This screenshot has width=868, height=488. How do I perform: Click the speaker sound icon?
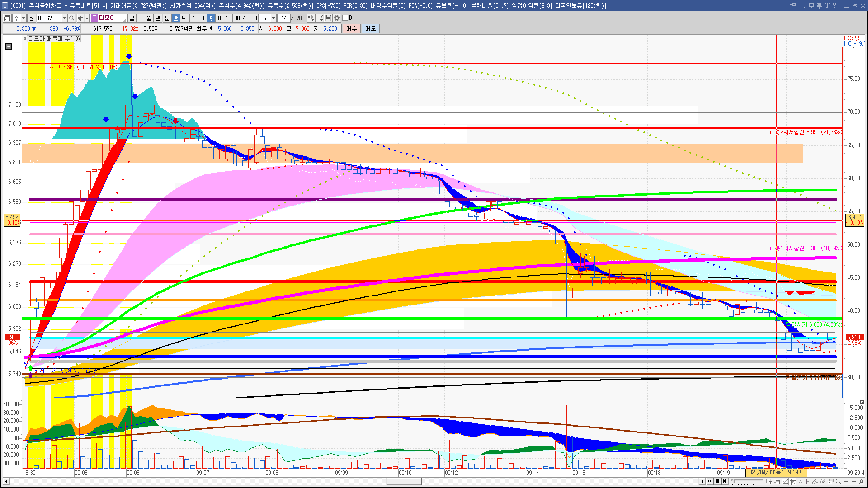click(x=80, y=18)
